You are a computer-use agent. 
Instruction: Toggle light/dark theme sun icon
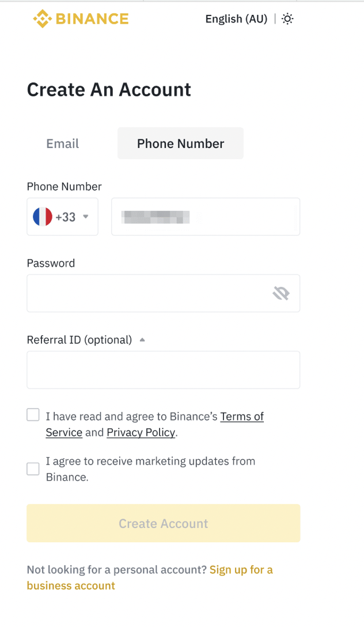(287, 19)
